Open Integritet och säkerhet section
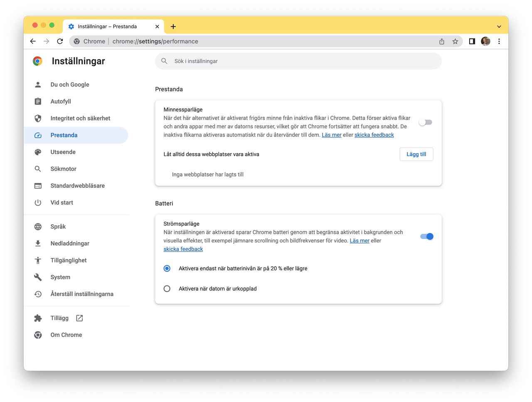Viewport: 532px width, 402px height. pos(80,118)
